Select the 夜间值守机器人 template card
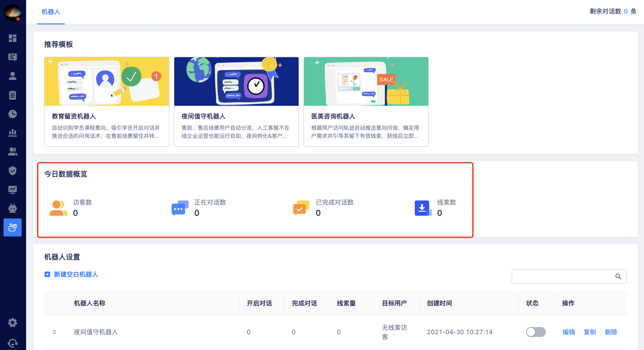Image resolution: width=644 pixels, height=350 pixels. click(x=236, y=102)
